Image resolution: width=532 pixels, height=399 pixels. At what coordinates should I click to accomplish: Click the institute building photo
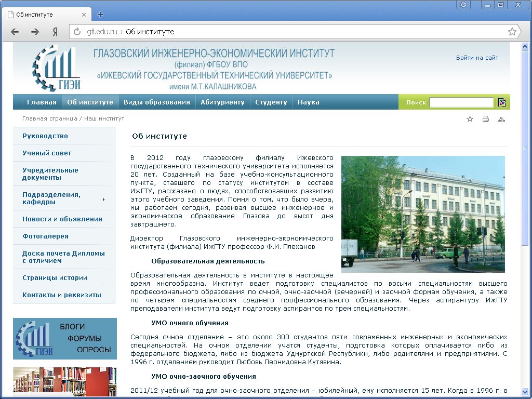click(423, 214)
